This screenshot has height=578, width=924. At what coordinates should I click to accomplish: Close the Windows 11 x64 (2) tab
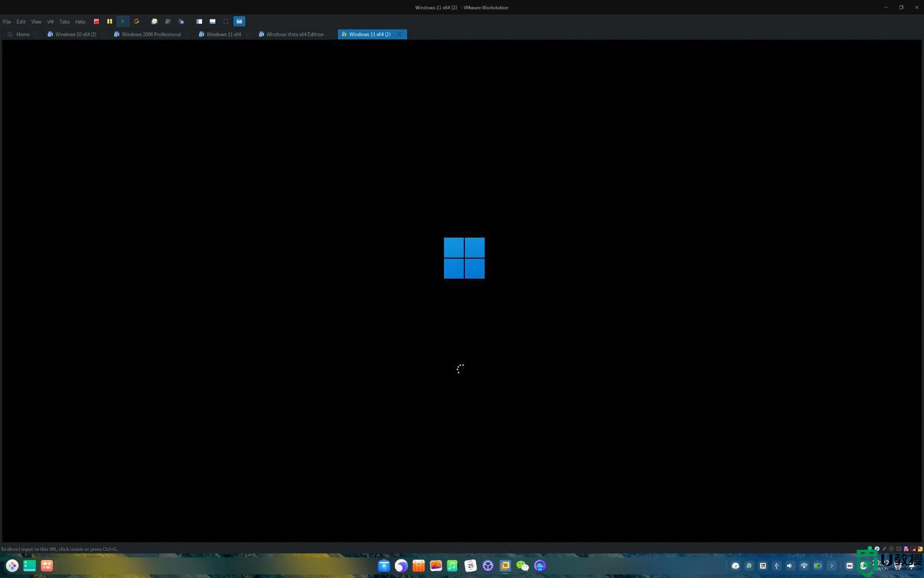[400, 34]
